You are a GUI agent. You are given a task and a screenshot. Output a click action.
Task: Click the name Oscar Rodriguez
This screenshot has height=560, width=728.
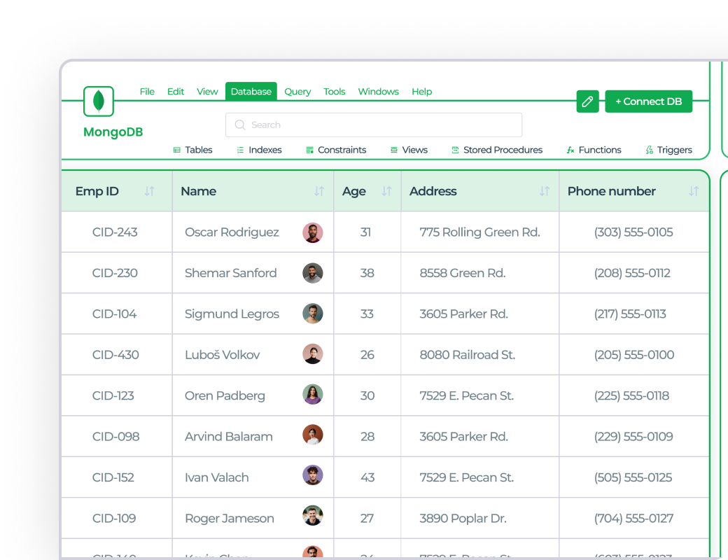(232, 232)
